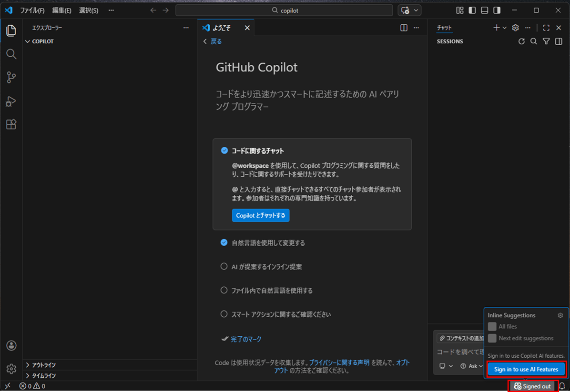570x392 pixels.
Task: Open chat settings gear icon
Action: [x=515, y=28]
